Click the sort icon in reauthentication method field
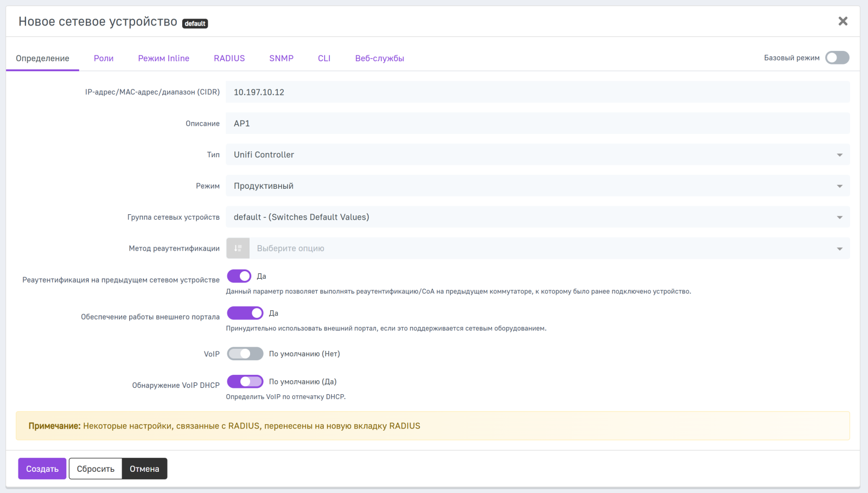Screen dimensions: 868x493 (238, 248)
